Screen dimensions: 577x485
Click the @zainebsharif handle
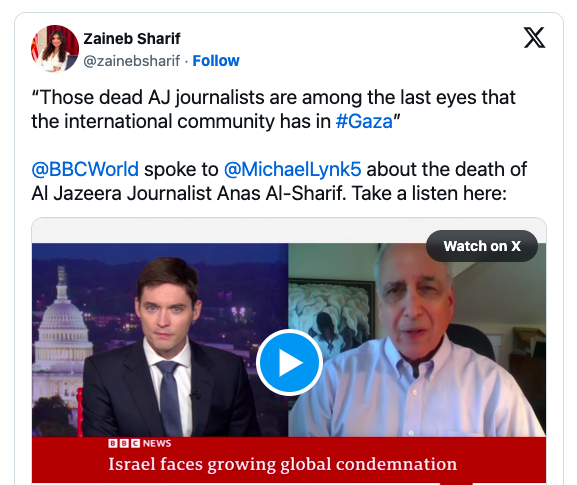pyautogui.click(x=131, y=61)
